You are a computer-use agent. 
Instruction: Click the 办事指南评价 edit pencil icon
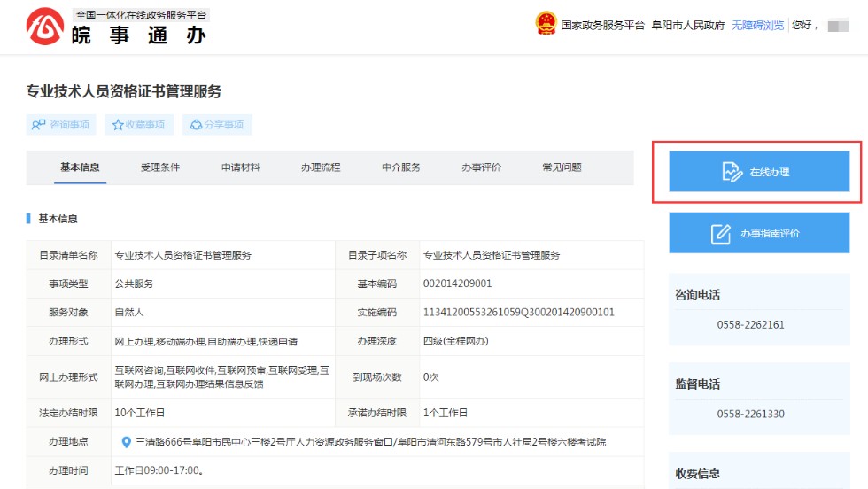[721, 234]
